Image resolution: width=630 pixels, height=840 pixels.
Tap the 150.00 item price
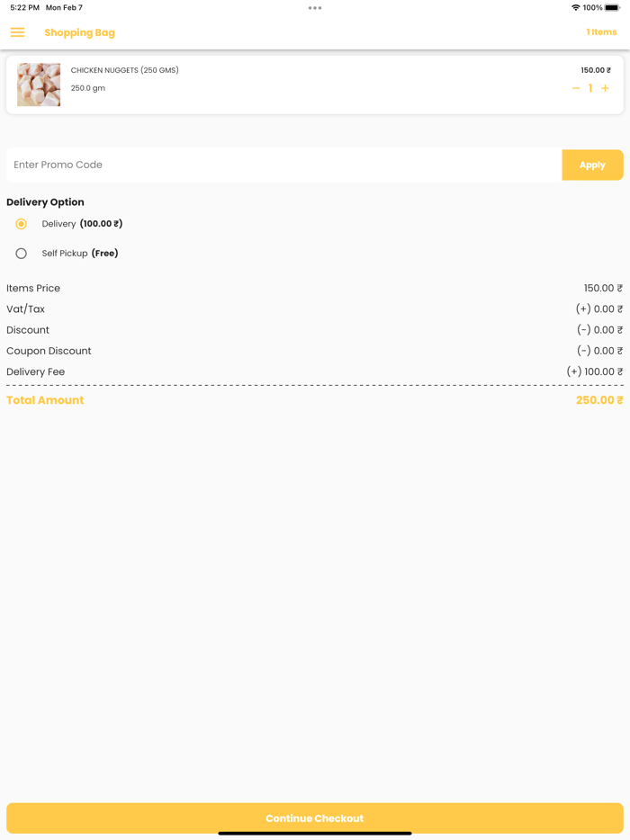595,70
